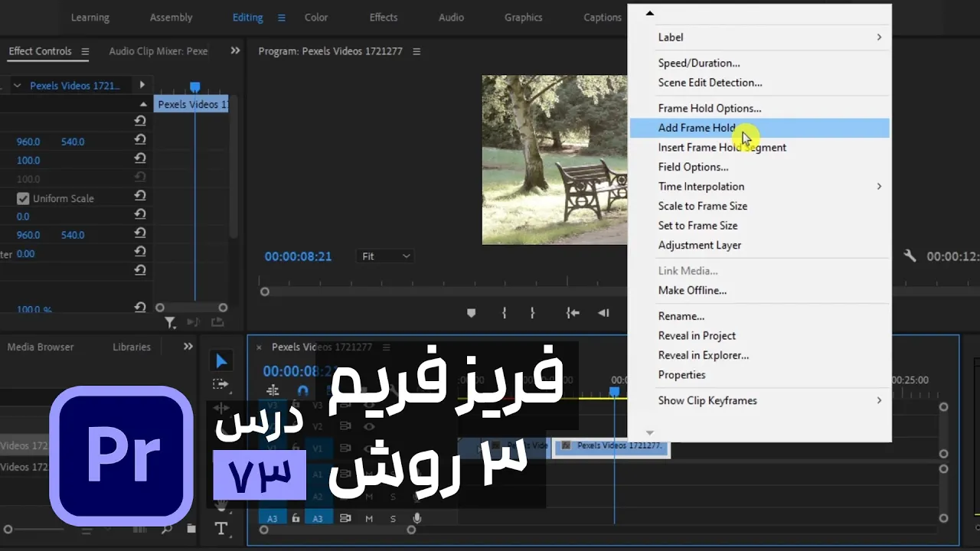Switch to the Learning workspace

coord(90,18)
